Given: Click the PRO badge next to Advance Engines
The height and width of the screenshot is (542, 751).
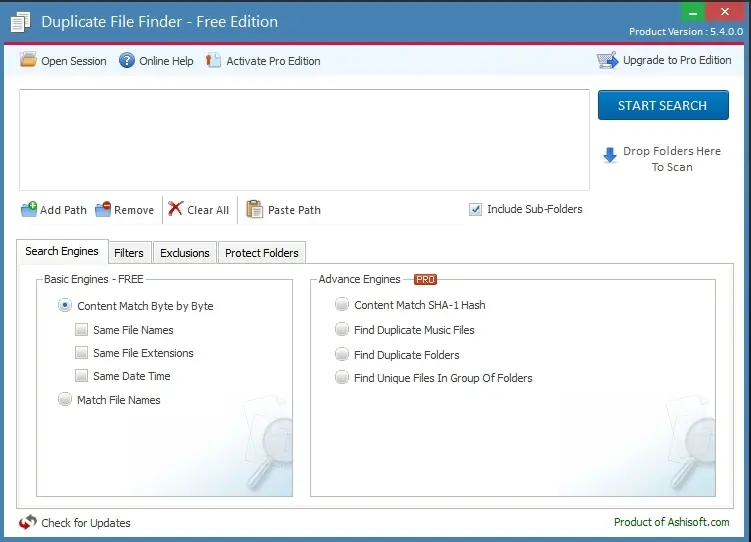Looking at the screenshot, I should click(425, 279).
